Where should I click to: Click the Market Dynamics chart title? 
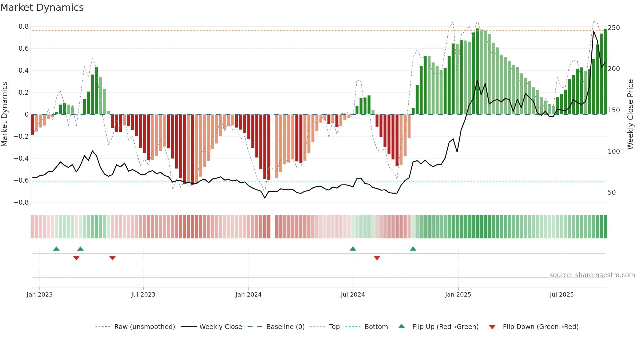point(42,8)
